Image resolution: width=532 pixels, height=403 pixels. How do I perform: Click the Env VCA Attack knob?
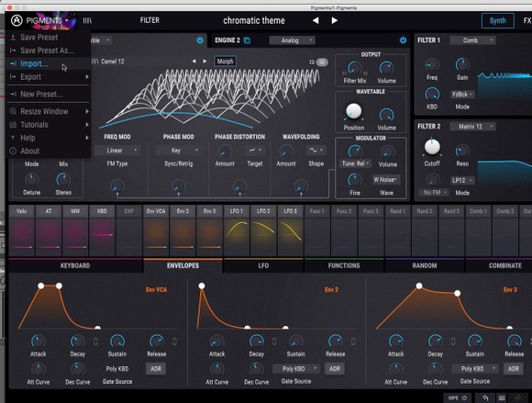pos(38,341)
